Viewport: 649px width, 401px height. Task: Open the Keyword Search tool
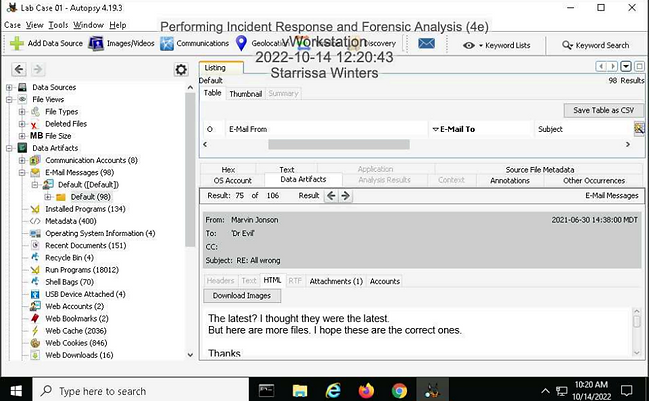pyautogui.click(x=595, y=45)
